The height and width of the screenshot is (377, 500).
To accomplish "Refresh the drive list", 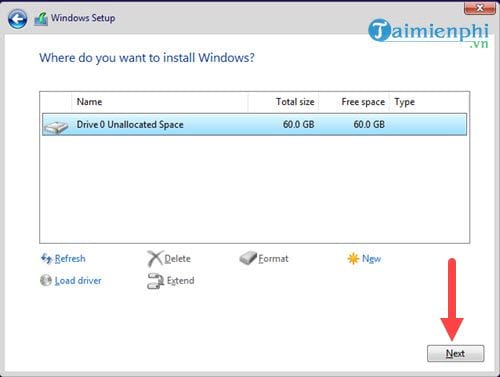I will [x=70, y=258].
